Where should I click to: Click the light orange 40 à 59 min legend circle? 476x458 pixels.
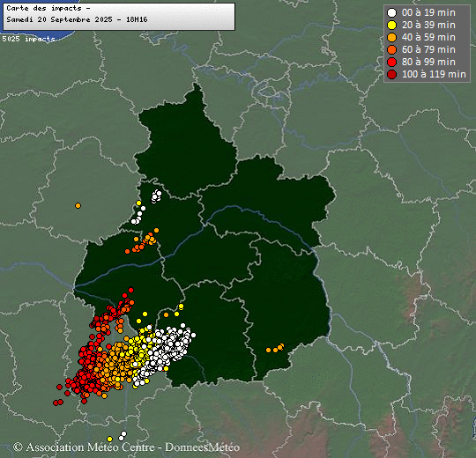point(392,37)
